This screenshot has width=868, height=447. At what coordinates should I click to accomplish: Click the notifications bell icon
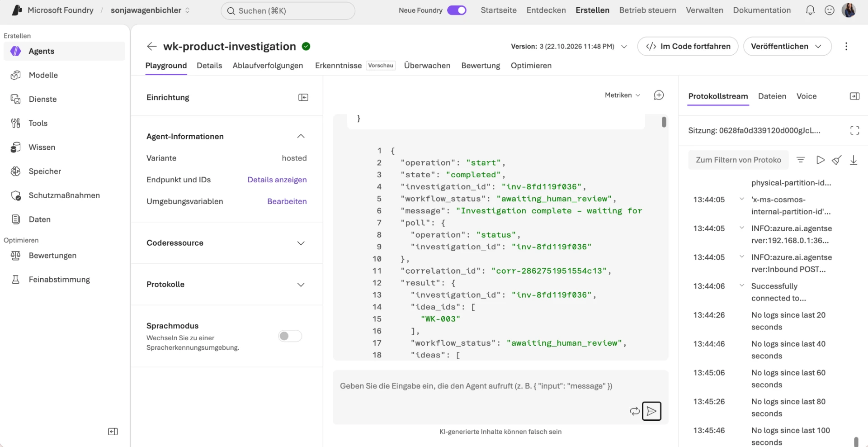[x=810, y=10]
